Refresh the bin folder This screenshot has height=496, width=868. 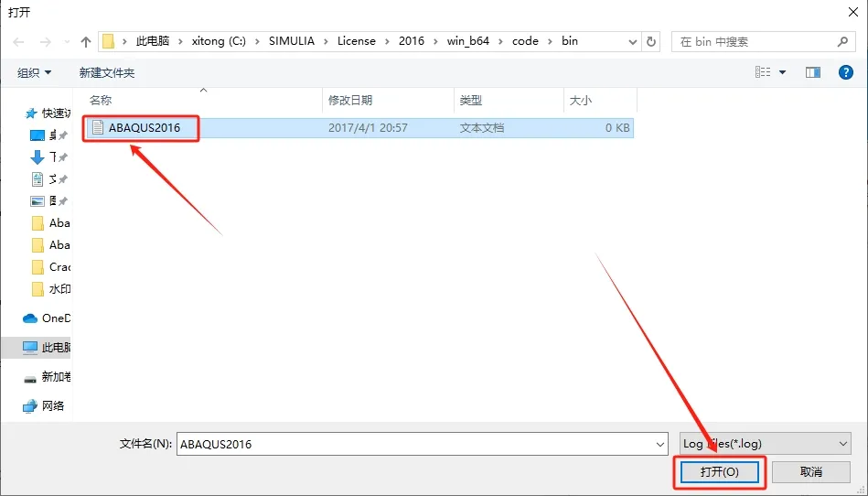(651, 42)
